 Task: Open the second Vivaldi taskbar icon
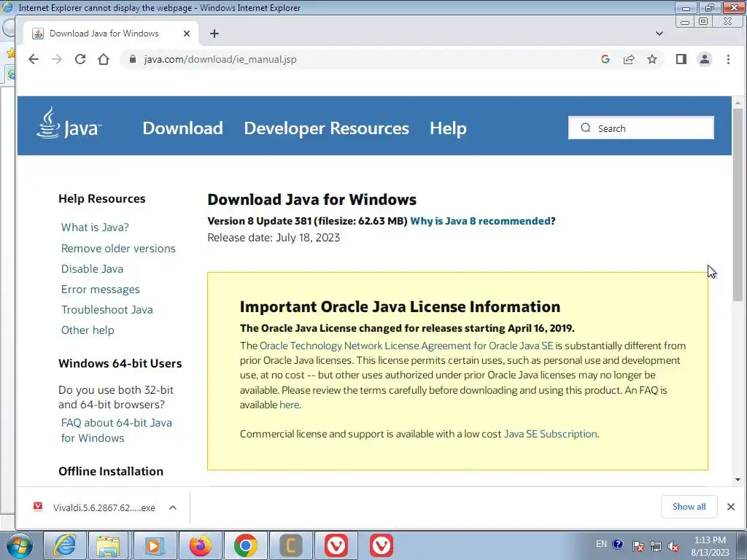381,545
